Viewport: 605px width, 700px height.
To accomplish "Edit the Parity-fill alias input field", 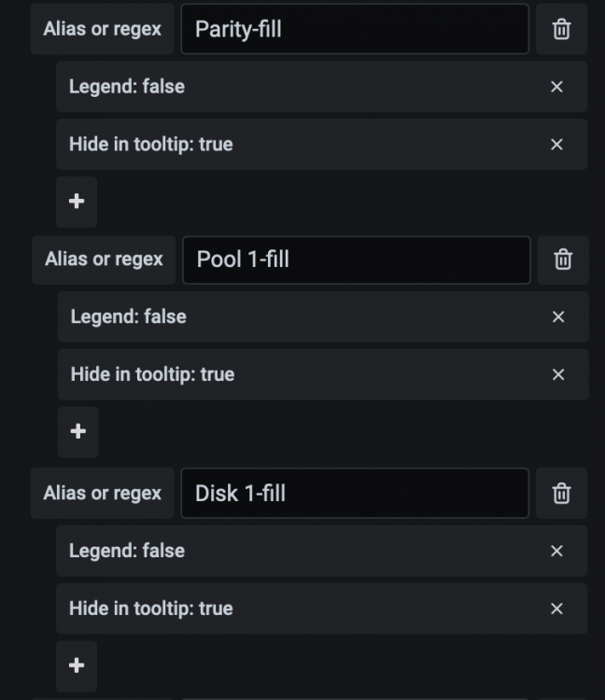I will 355,29.
